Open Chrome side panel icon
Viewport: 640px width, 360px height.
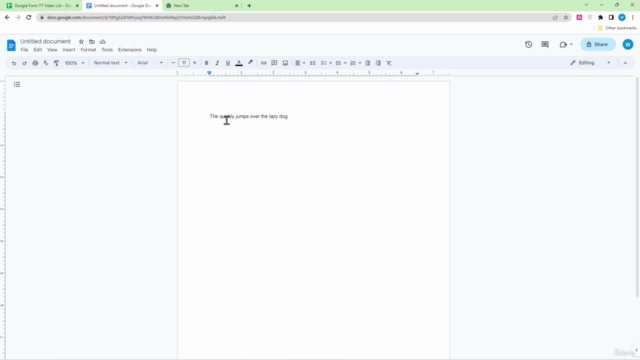[x=611, y=18]
